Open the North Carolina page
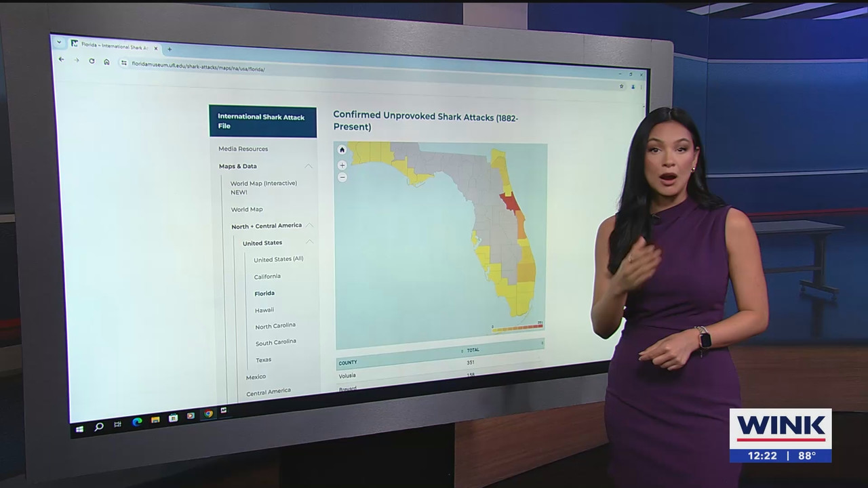This screenshot has width=868, height=488. coord(275,326)
